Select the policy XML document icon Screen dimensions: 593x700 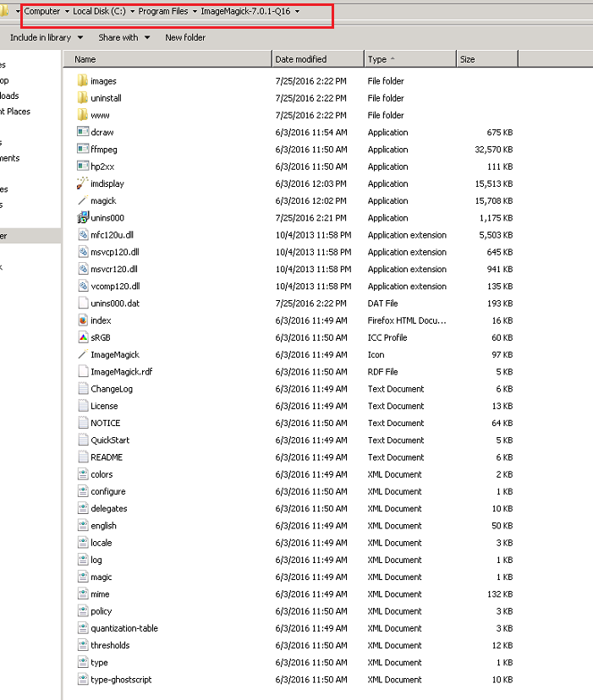coord(83,611)
